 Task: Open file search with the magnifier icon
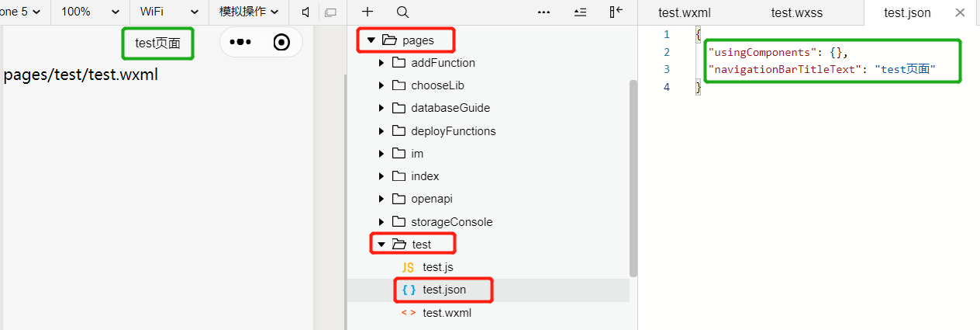click(x=402, y=12)
